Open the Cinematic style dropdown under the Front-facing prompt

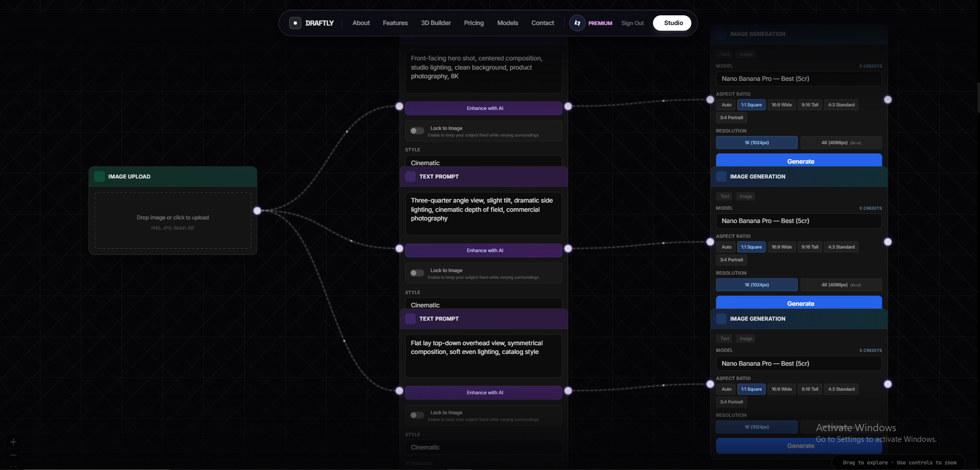(483, 162)
